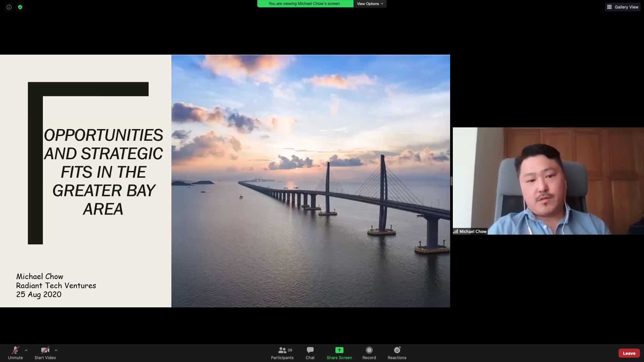Screen dimensions: 644x362
Task: Click the Chat label in toolbar
Action: coord(310,358)
